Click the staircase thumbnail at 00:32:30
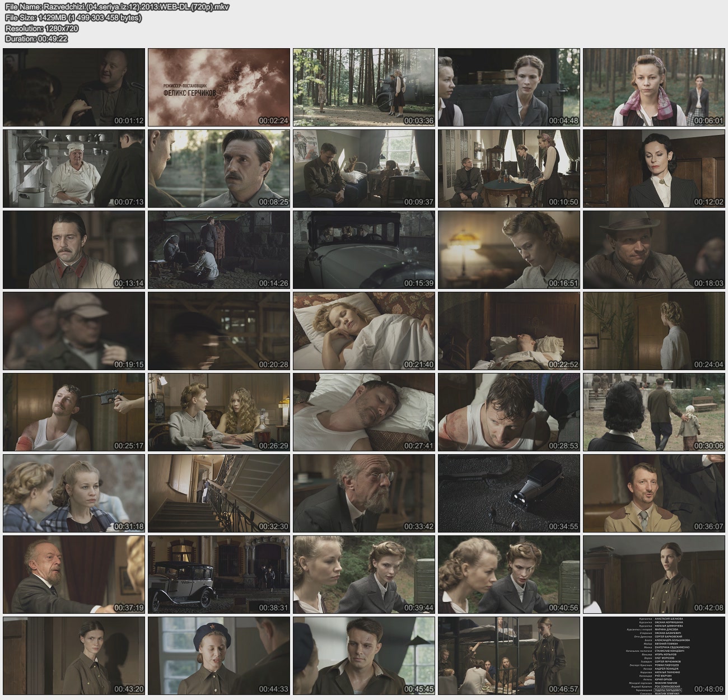This screenshot has height=700, width=728. [x=219, y=493]
